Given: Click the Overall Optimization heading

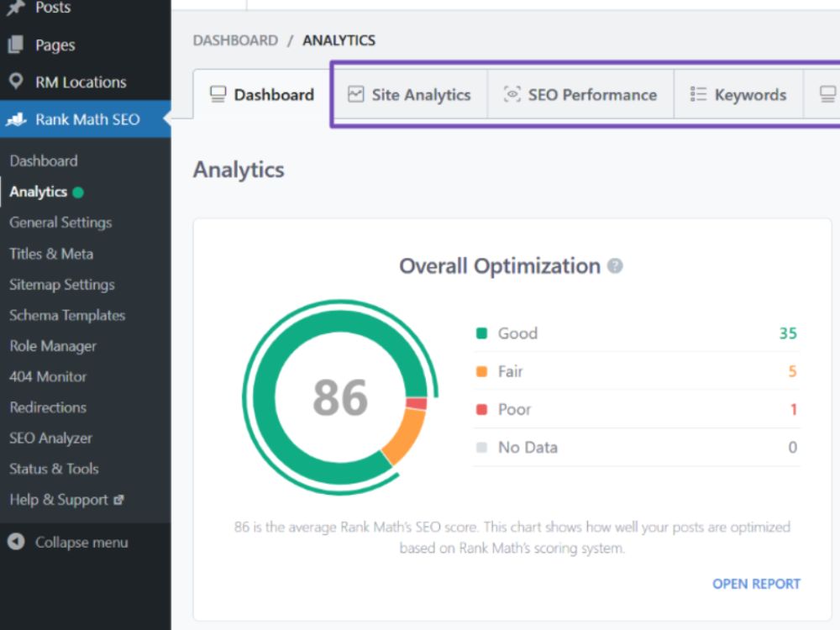Looking at the screenshot, I should 500,265.
